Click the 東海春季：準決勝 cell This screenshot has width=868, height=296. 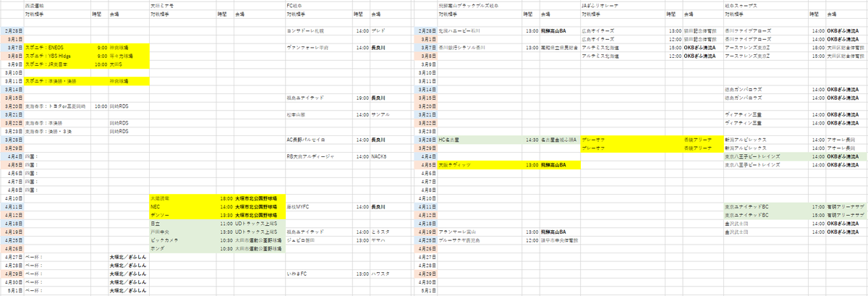58,123
